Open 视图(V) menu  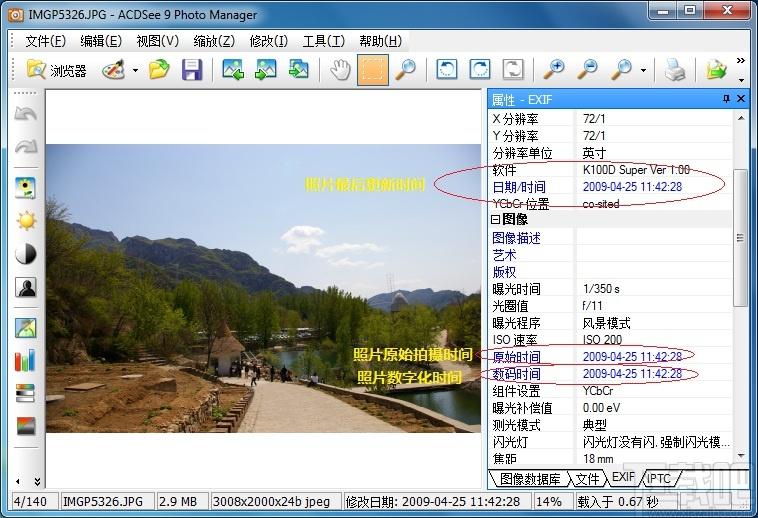tap(158, 42)
